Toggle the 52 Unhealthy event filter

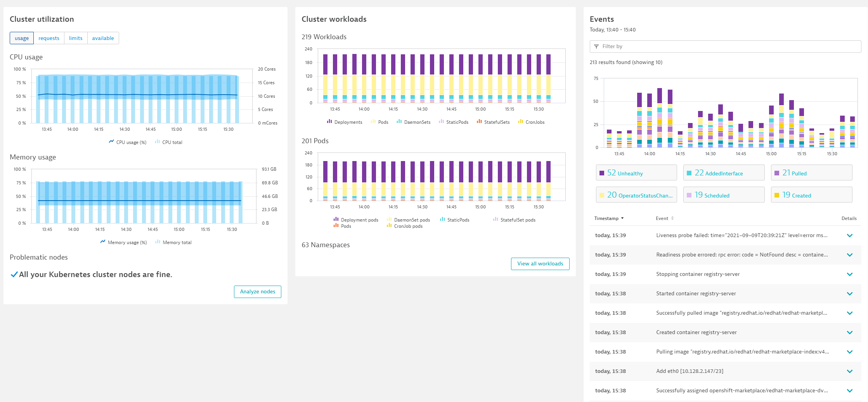636,173
